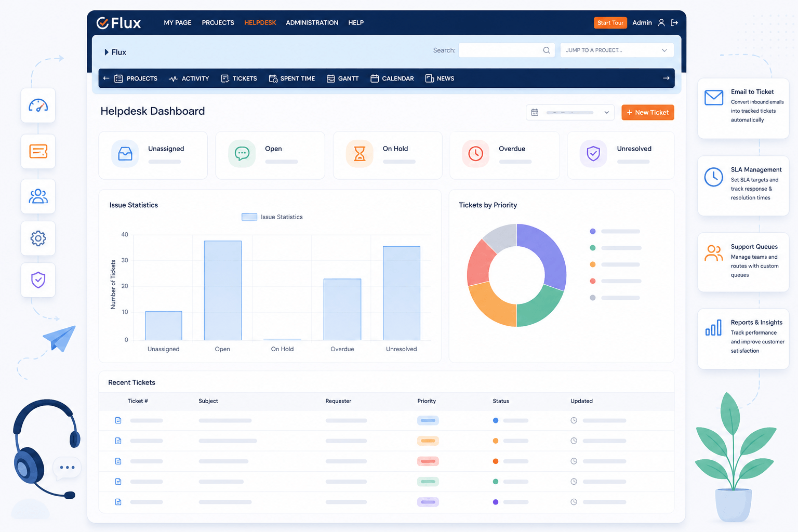The image size is (798, 532).
Task: Toggle the gray legend entry in Tickets by Priority
Action: (615, 298)
